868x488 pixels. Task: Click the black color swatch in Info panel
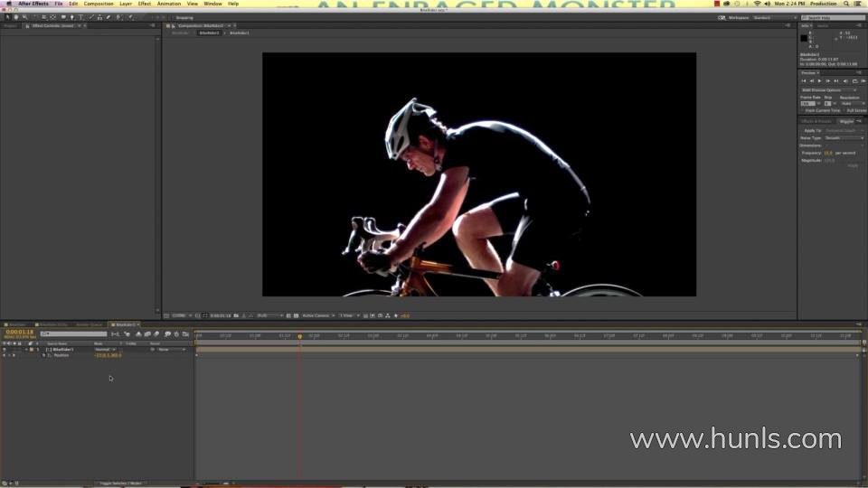pyautogui.click(x=804, y=38)
